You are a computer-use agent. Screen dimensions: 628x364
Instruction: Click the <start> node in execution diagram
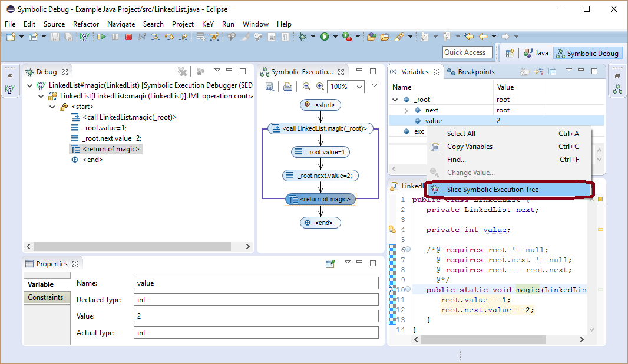(x=320, y=105)
